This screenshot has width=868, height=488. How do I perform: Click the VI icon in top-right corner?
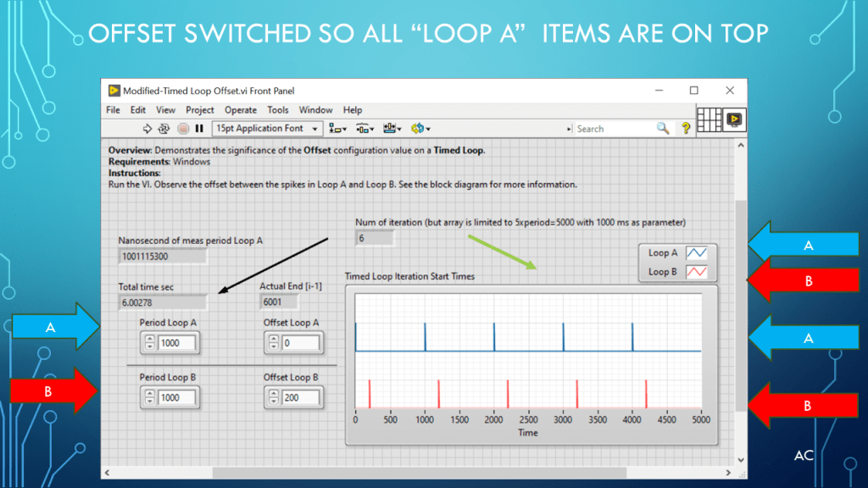pos(733,119)
